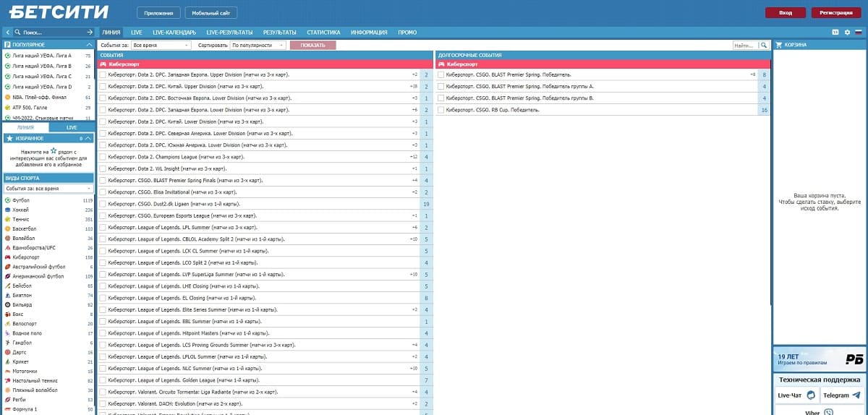This screenshot has height=415, width=868.
Task: Click the ПОКАЗАТЬ button
Action: 312,45
